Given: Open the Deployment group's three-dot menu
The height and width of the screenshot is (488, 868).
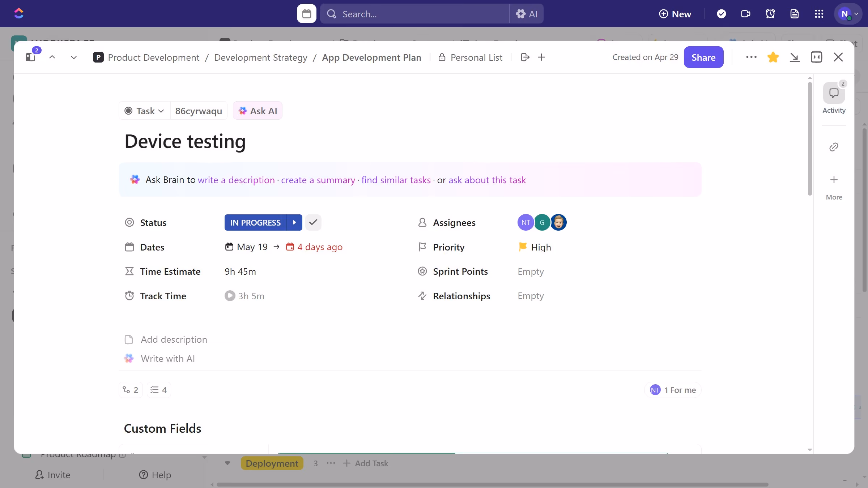Looking at the screenshot, I should click(x=331, y=463).
